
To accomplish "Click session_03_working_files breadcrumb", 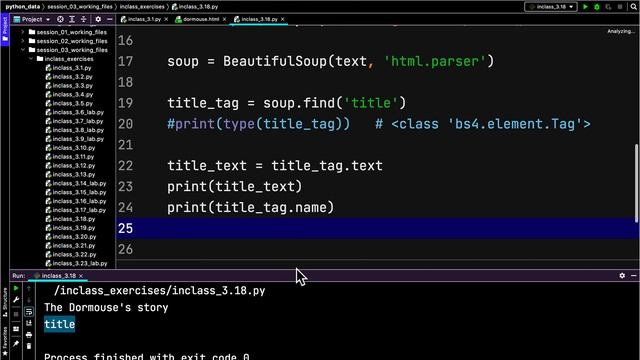I will [80, 7].
